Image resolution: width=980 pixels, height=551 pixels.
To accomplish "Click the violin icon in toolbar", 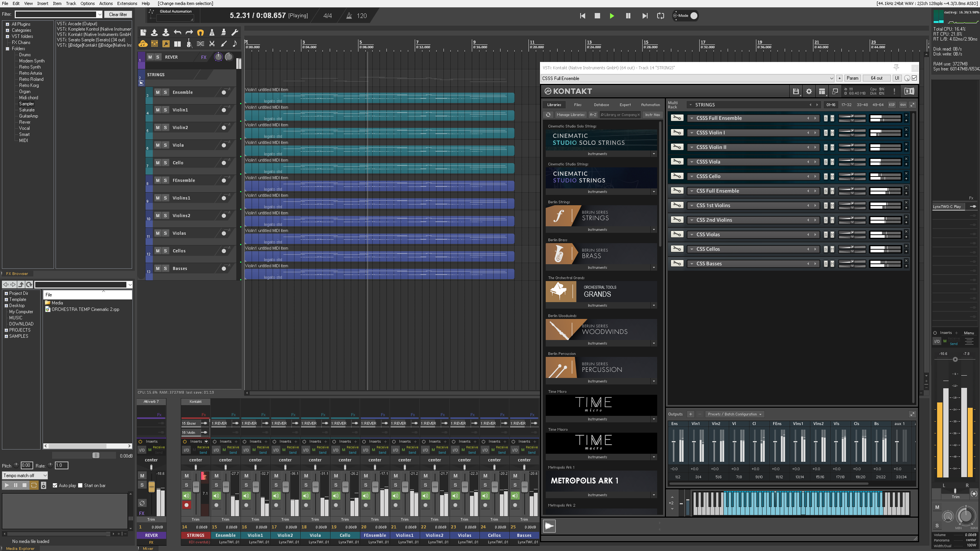I will (x=188, y=44).
